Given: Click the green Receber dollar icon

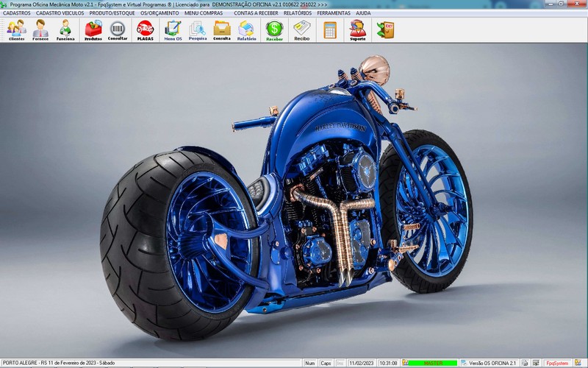Looking at the screenshot, I should 274,30.
